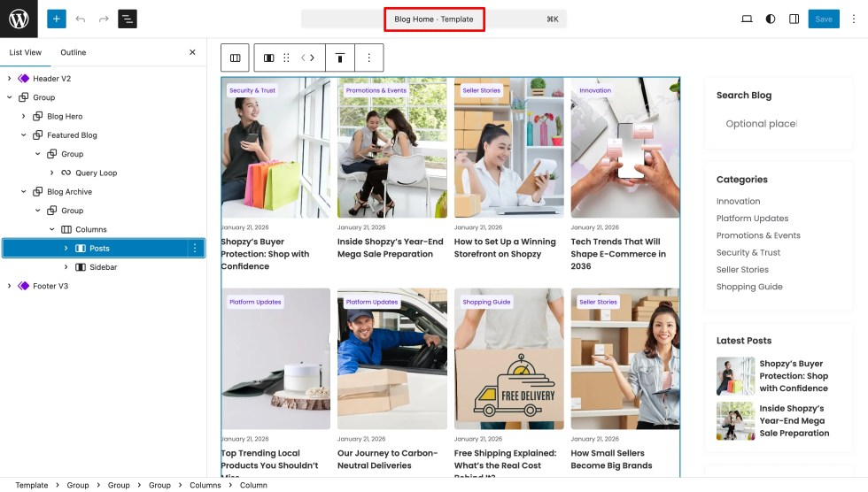Click the Search Blog placeholder field
Viewport: 868px width, 492px height.
(x=779, y=124)
